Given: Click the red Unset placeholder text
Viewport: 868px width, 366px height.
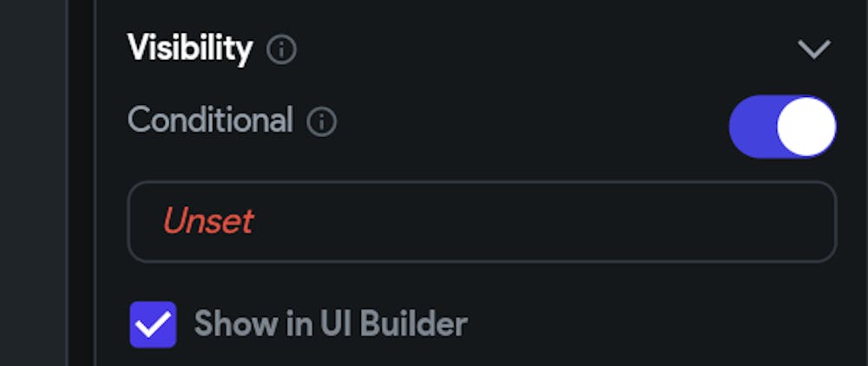Looking at the screenshot, I should point(207,222).
